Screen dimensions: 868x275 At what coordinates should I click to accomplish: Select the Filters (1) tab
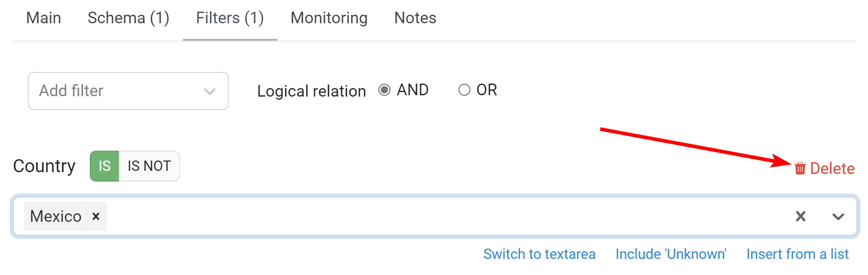tap(230, 18)
